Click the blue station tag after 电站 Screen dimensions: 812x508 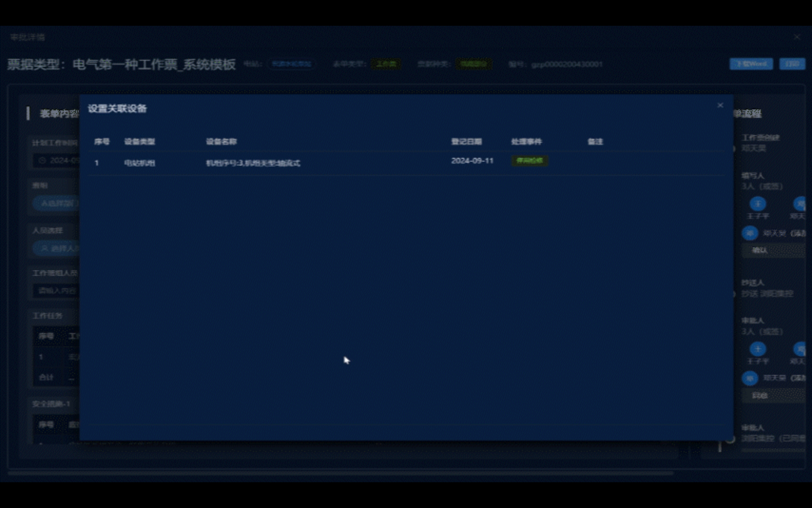click(291, 64)
